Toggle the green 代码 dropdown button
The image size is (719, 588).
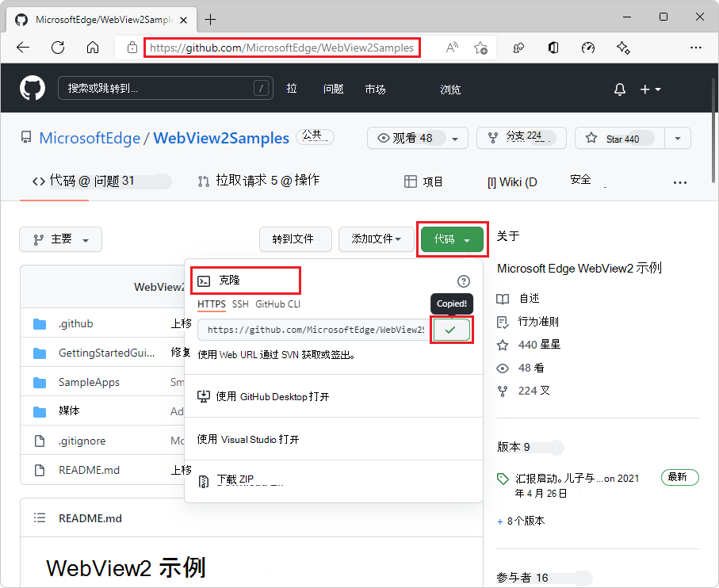(452, 239)
